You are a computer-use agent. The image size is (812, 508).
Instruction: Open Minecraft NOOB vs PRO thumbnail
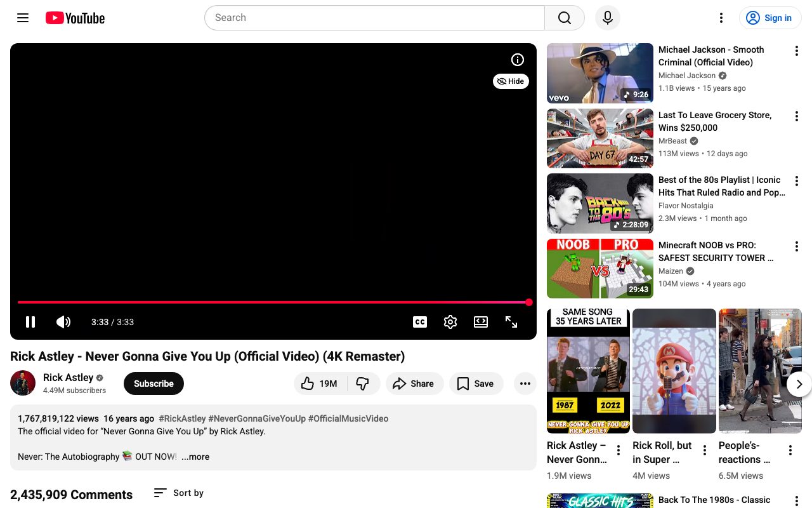[600, 269]
